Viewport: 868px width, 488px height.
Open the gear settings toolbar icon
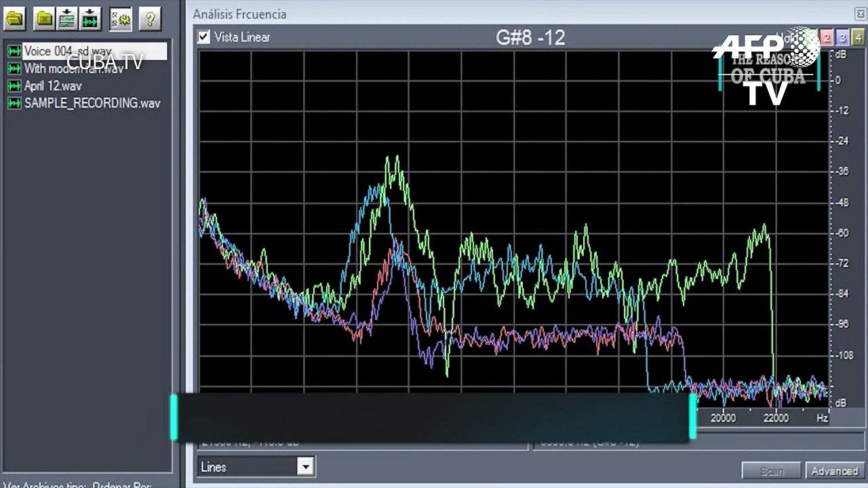(x=120, y=20)
